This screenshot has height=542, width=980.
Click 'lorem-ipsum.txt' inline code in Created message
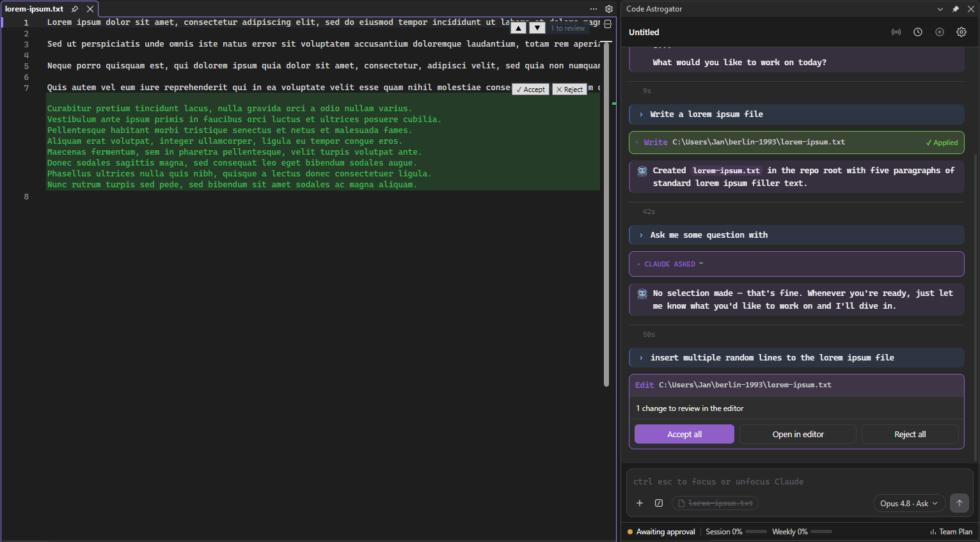(726, 171)
